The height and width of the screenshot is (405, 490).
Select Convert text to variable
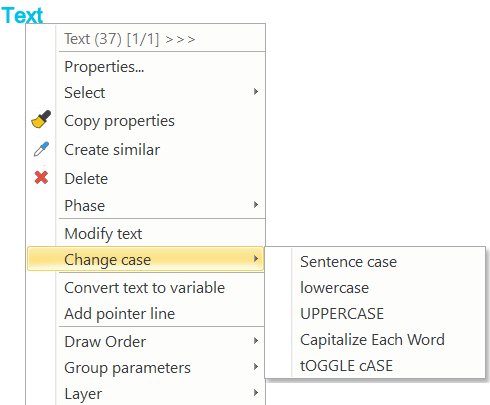coord(145,288)
